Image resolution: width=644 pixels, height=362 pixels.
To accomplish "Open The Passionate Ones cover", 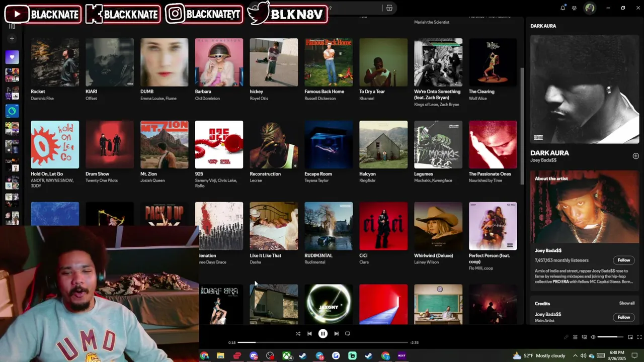I will (x=493, y=144).
